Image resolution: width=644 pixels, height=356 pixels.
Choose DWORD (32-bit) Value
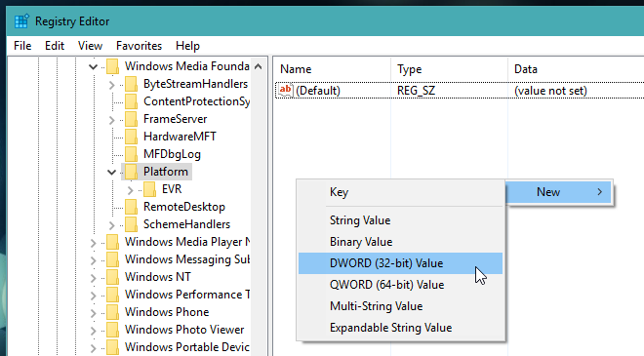pyautogui.click(x=400, y=263)
